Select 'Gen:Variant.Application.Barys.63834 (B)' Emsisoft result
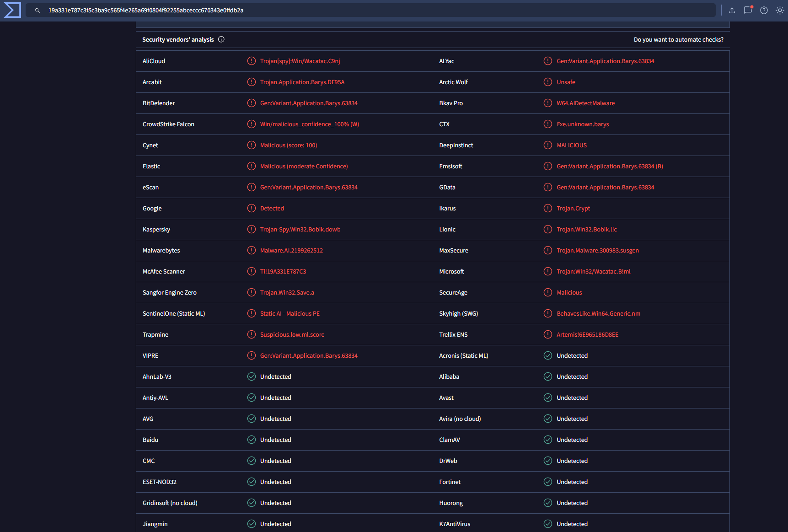 point(610,166)
